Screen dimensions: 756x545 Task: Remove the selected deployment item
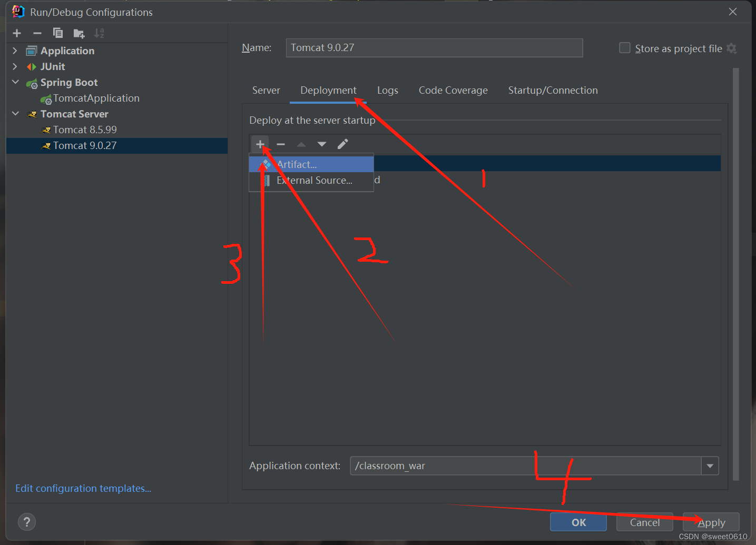point(281,144)
